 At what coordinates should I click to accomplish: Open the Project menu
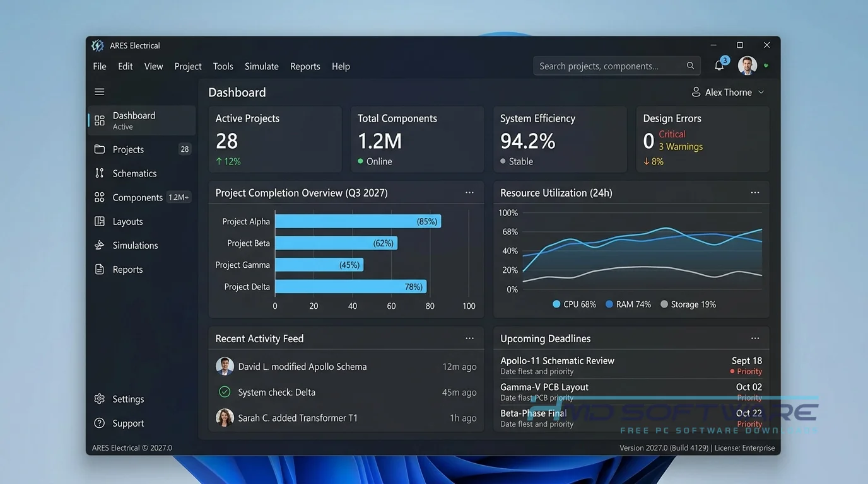click(x=188, y=66)
